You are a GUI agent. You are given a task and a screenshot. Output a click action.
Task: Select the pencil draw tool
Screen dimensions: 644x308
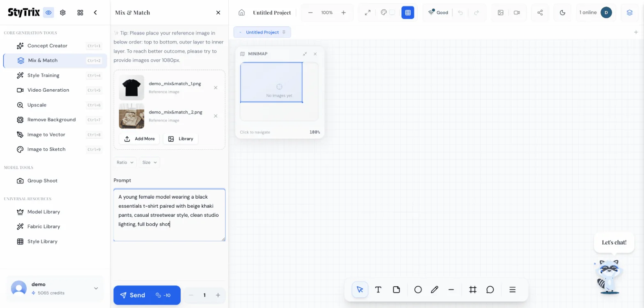[x=435, y=289]
